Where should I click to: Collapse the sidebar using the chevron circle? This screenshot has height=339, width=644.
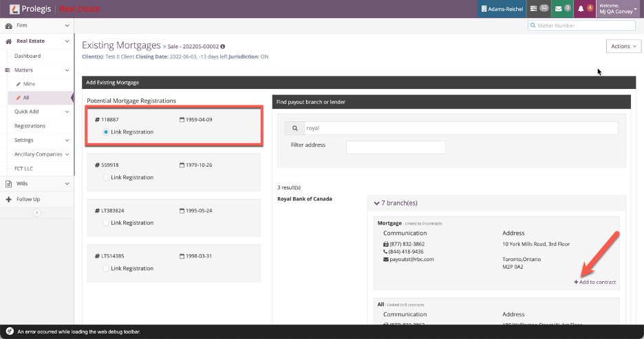pos(37,213)
